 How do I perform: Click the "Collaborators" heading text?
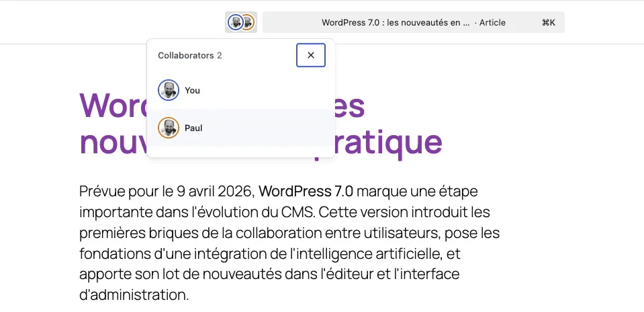coord(185,55)
